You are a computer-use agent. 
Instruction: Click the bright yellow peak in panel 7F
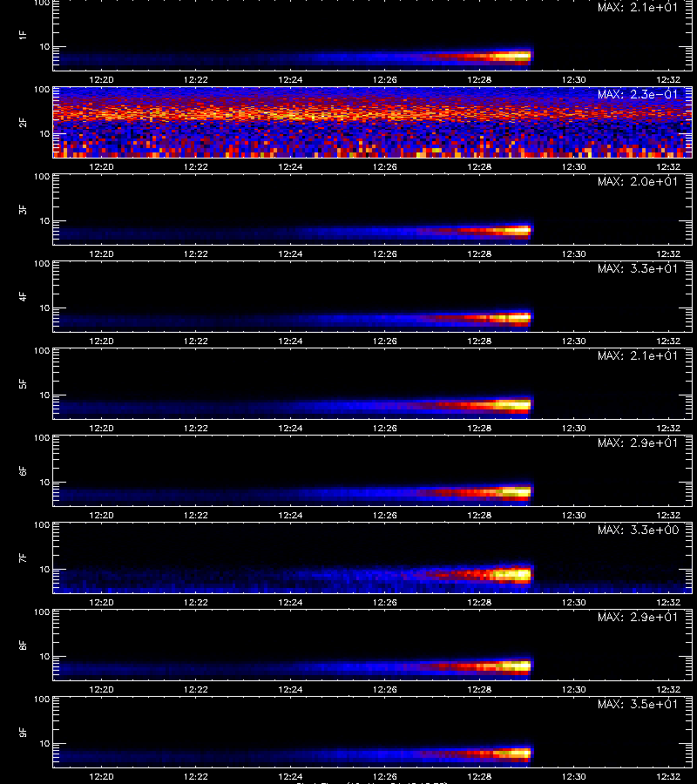512,575
